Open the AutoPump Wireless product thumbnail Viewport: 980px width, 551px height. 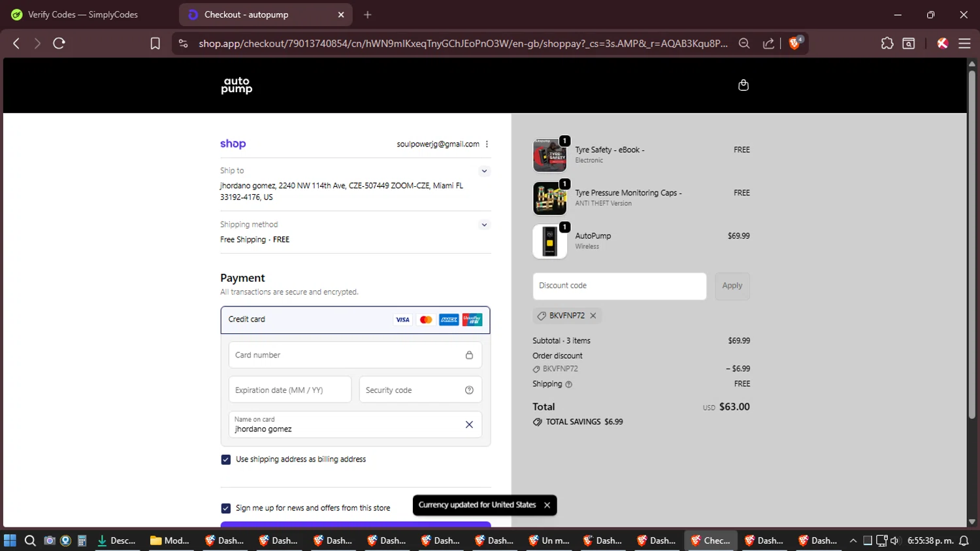(549, 241)
